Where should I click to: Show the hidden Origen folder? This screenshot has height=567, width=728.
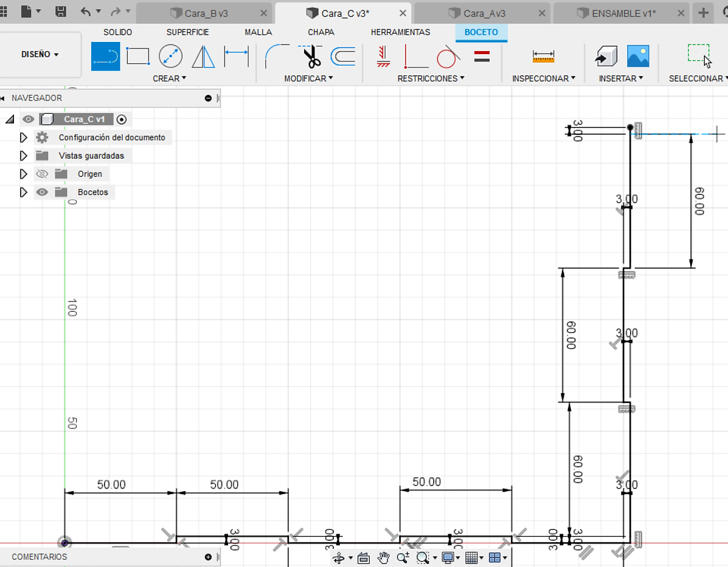42,174
